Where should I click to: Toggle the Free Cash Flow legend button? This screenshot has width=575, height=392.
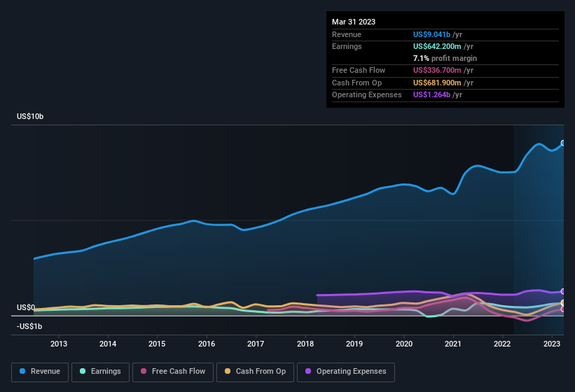[x=173, y=372]
